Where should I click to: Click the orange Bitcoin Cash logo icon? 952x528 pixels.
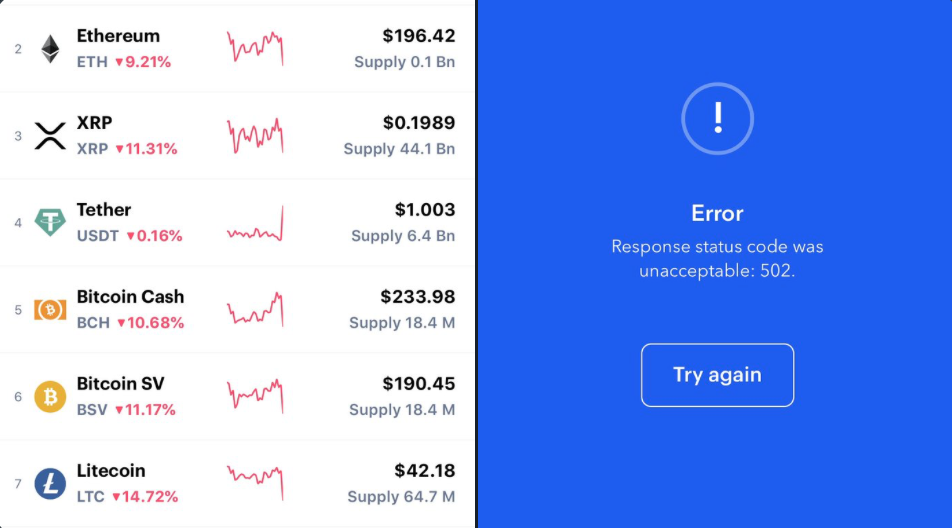(50, 310)
